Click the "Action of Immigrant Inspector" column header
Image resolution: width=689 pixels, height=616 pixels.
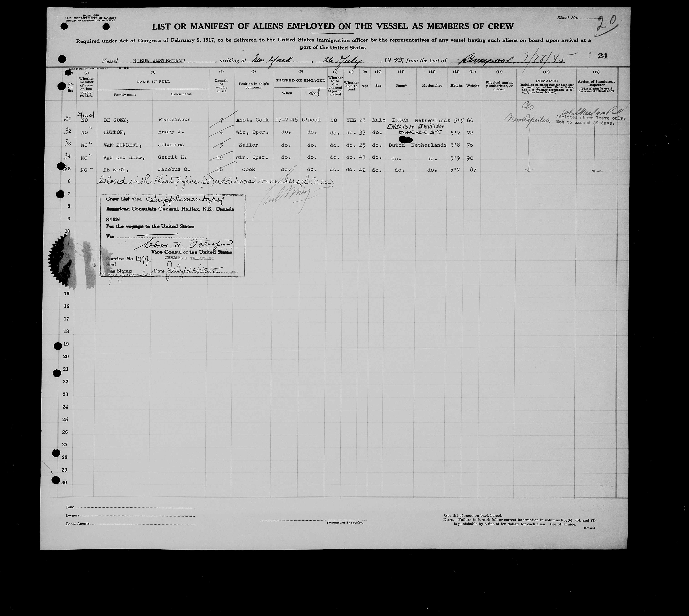pyautogui.click(x=596, y=83)
